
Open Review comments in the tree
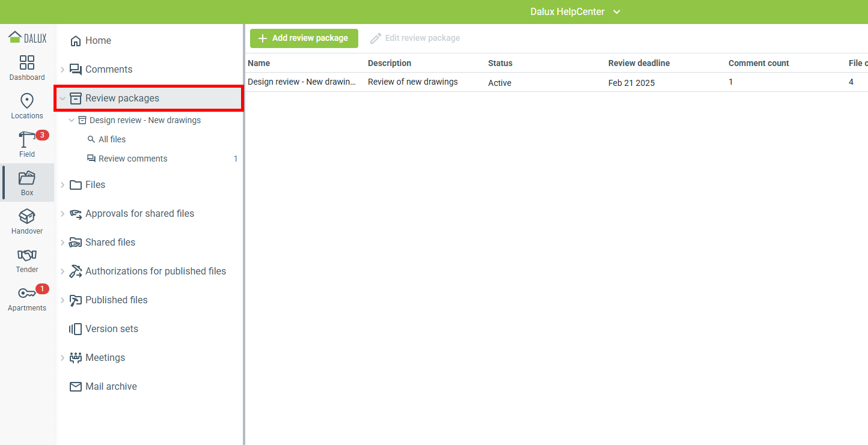[133, 159]
